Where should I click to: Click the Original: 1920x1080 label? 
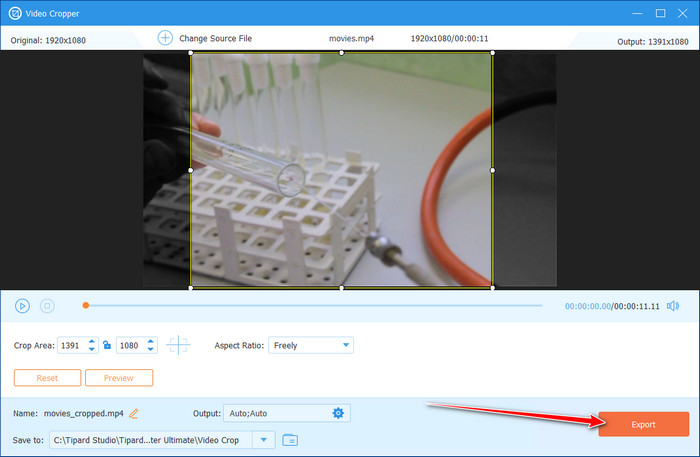(x=48, y=40)
